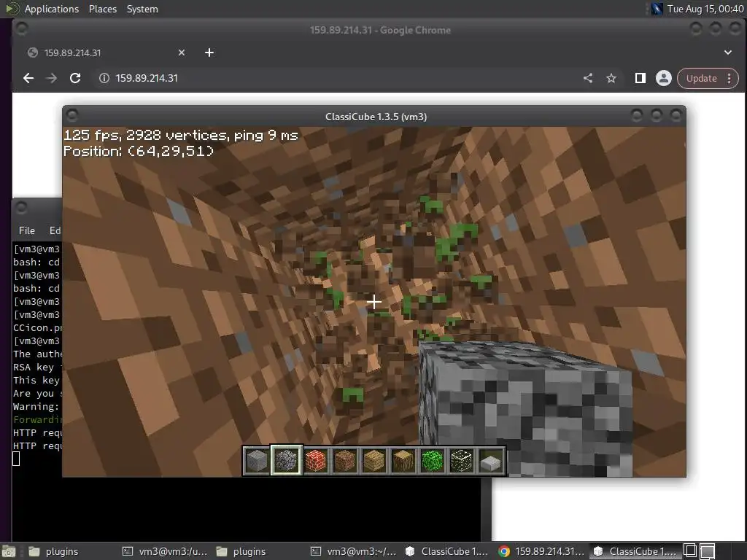Click the game crosshair
This screenshot has height=560, width=747.
coord(374,302)
